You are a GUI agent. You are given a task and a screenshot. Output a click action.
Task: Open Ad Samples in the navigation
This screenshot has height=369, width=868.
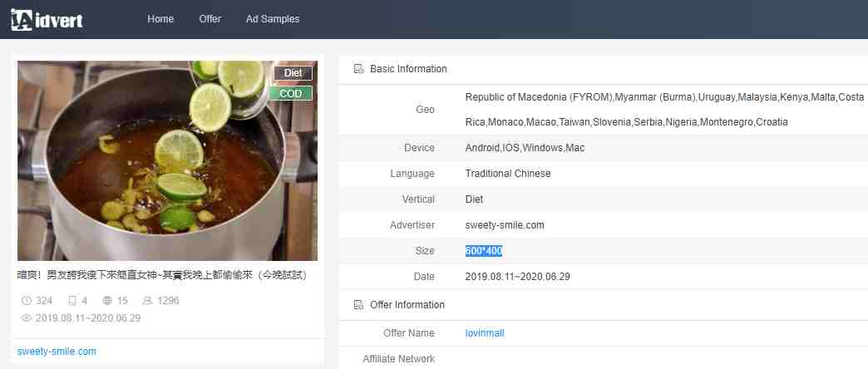click(273, 19)
